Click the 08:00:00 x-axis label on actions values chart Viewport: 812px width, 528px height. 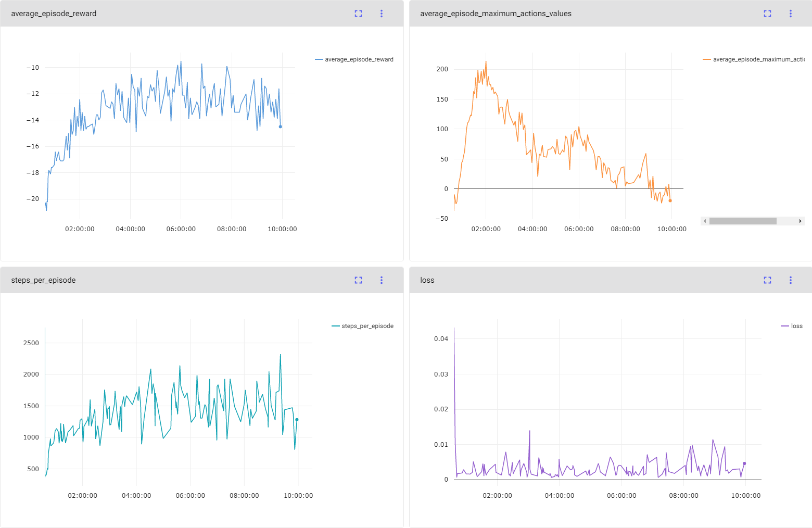(626, 229)
